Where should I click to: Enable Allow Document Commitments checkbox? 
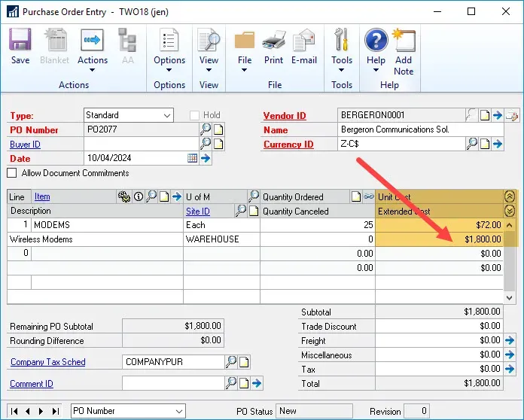(x=12, y=173)
